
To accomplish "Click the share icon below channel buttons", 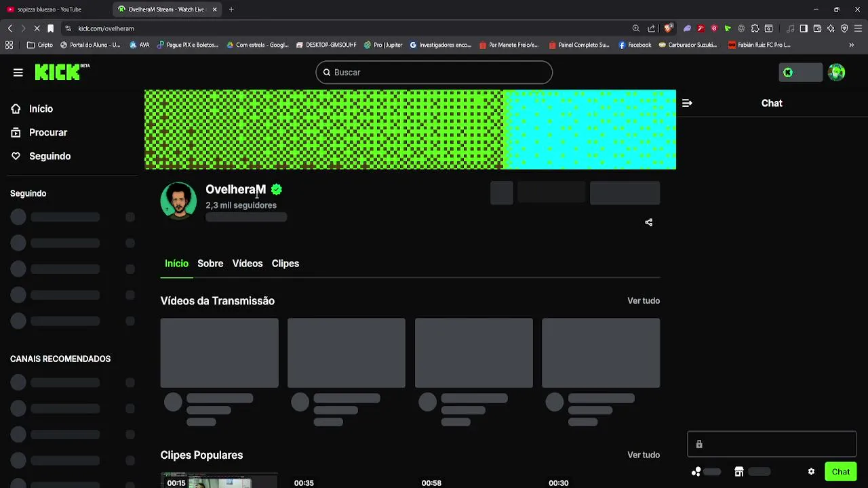I will coord(649,222).
